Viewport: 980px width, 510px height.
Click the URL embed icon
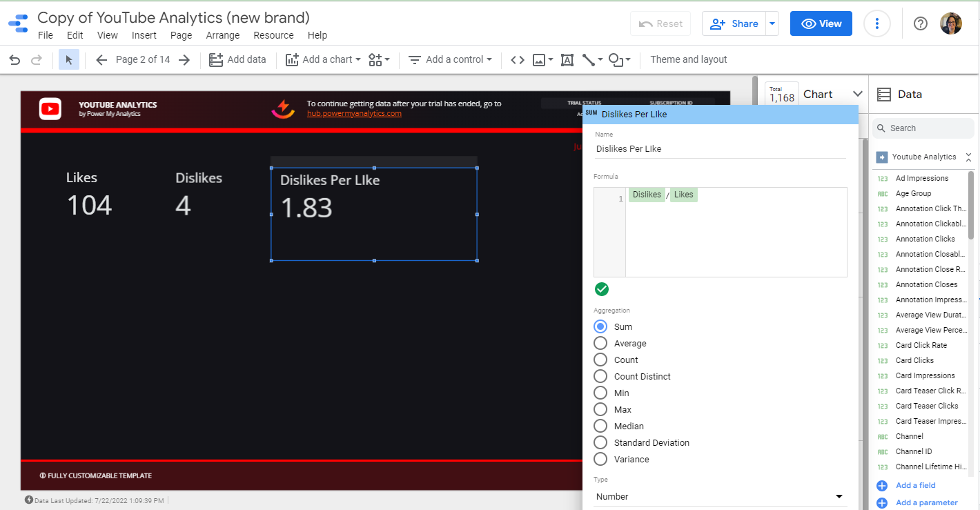click(x=517, y=60)
